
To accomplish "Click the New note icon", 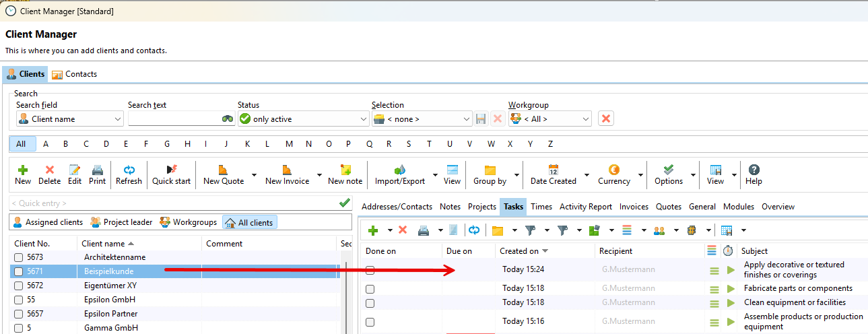I will coord(345,174).
